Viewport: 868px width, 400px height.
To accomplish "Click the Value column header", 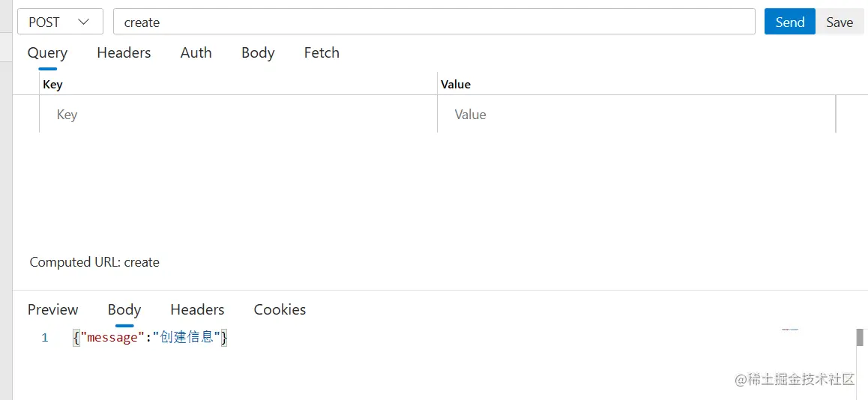I will point(456,85).
